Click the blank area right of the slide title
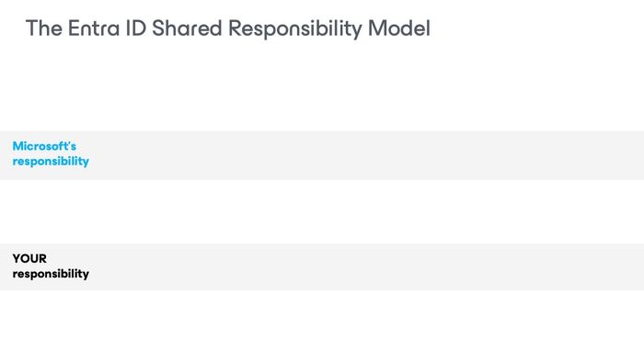This screenshot has height=362, width=644. tap(534, 28)
